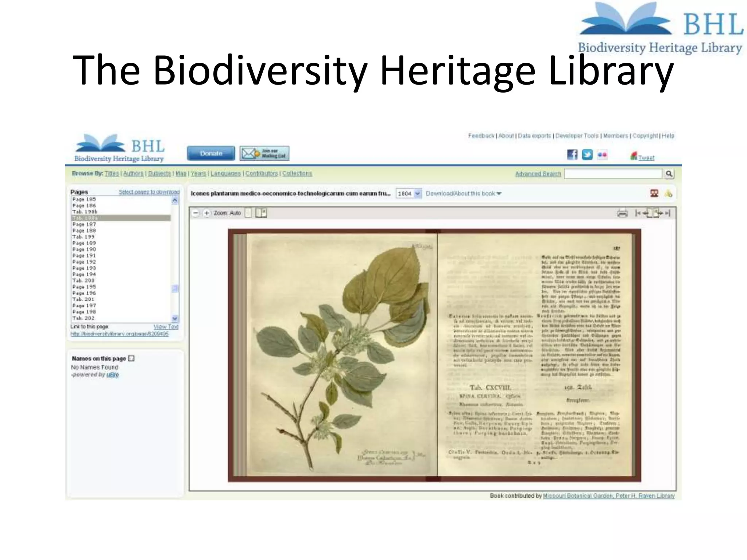Jump to last page arrow

tap(667, 213)
